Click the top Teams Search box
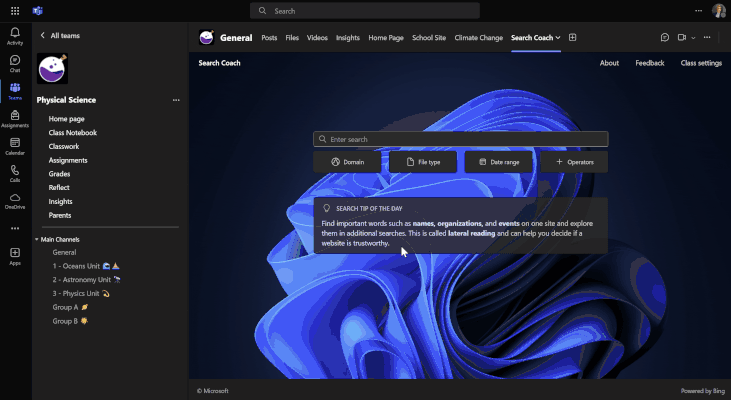This screenshot has height=400, width=731. (365, 11)
